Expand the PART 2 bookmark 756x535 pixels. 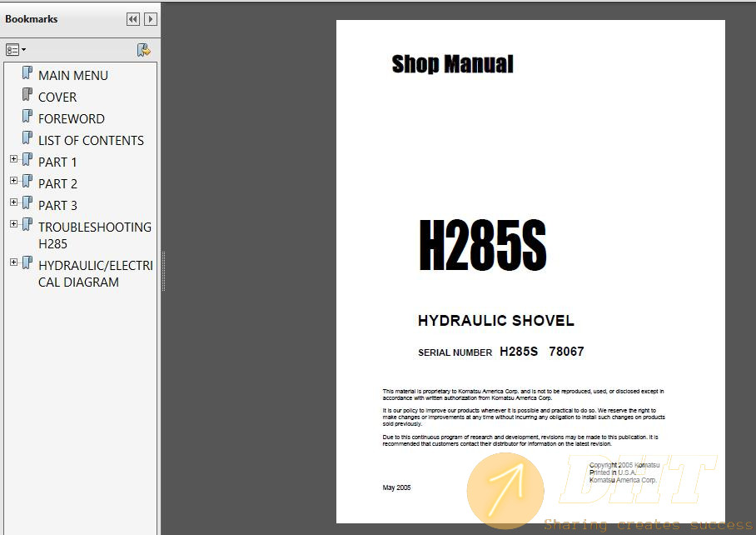pos(13,181)
